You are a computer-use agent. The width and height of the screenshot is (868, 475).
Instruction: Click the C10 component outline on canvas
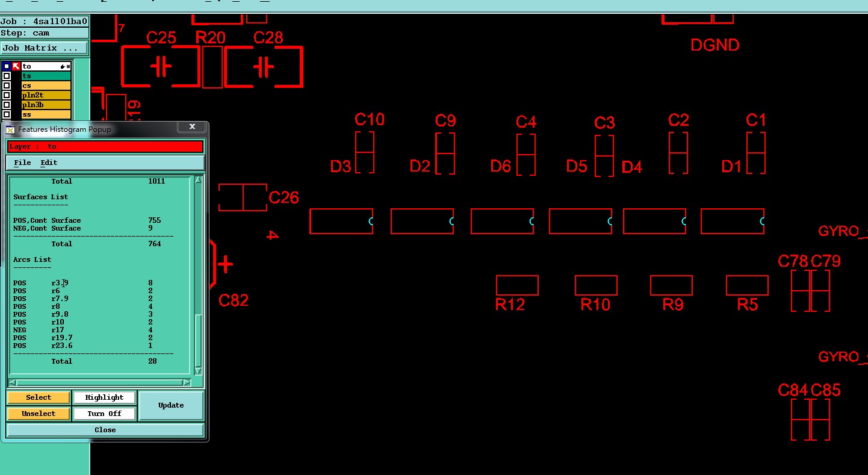pos(365,152)
